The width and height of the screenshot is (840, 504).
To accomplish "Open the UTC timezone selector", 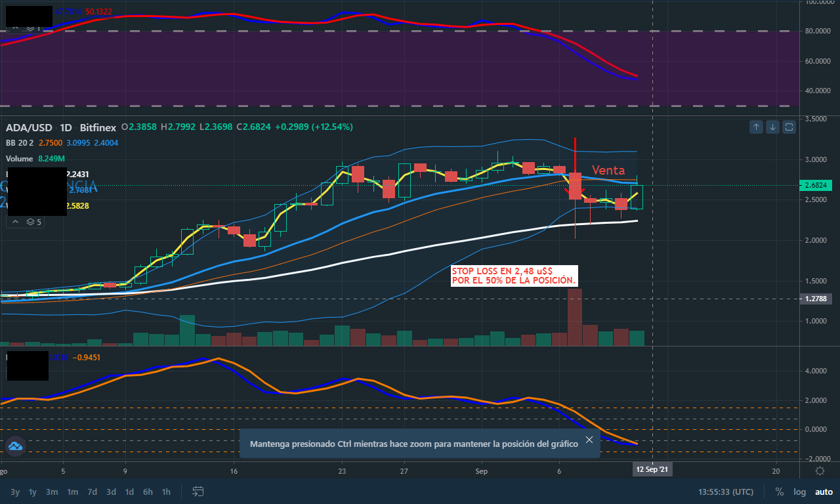I will click(x=723, y=492).
